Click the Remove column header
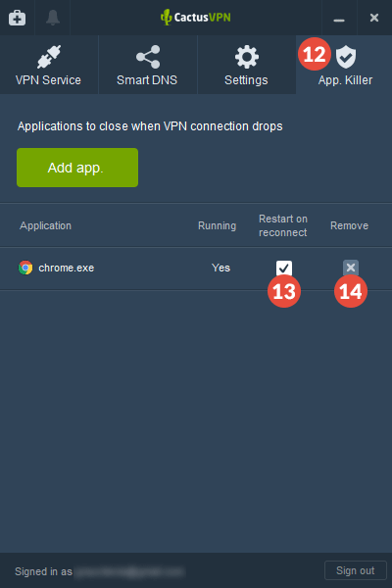392x588 pixels. [x=349, y=225]
